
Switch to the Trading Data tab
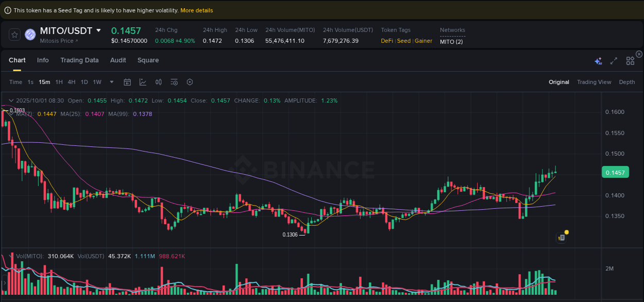(79, 60)
